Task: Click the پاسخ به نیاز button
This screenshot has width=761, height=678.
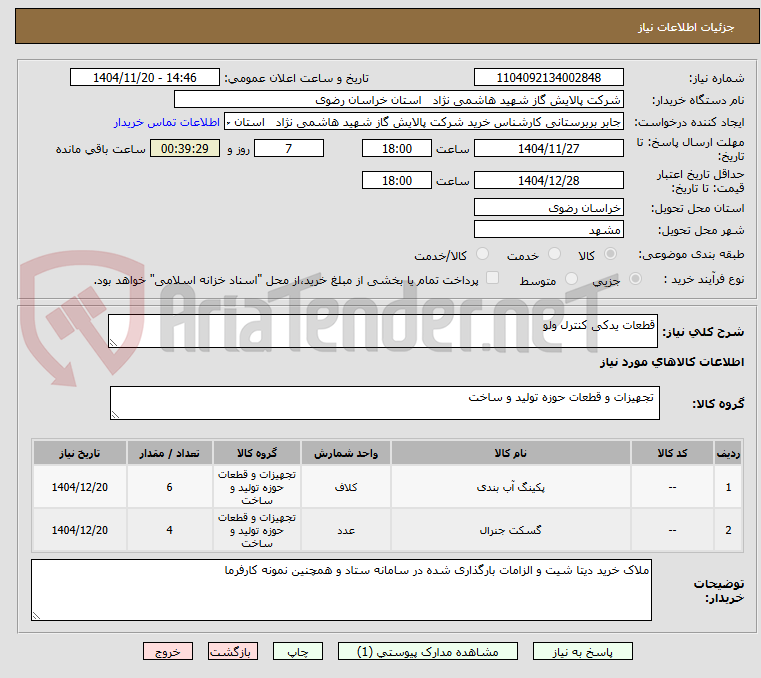Action: 582,651
